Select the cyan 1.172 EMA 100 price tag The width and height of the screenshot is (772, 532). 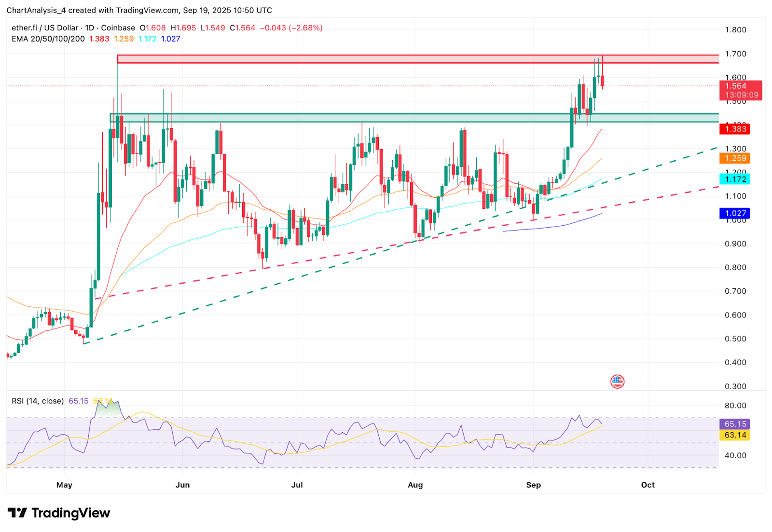coord(735,179)
